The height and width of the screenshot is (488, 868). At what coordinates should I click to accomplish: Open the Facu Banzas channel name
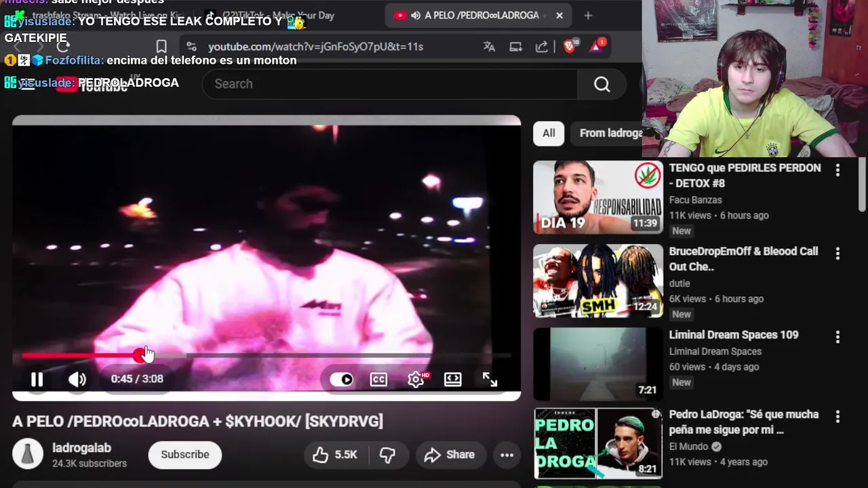(x=696, y=200)
